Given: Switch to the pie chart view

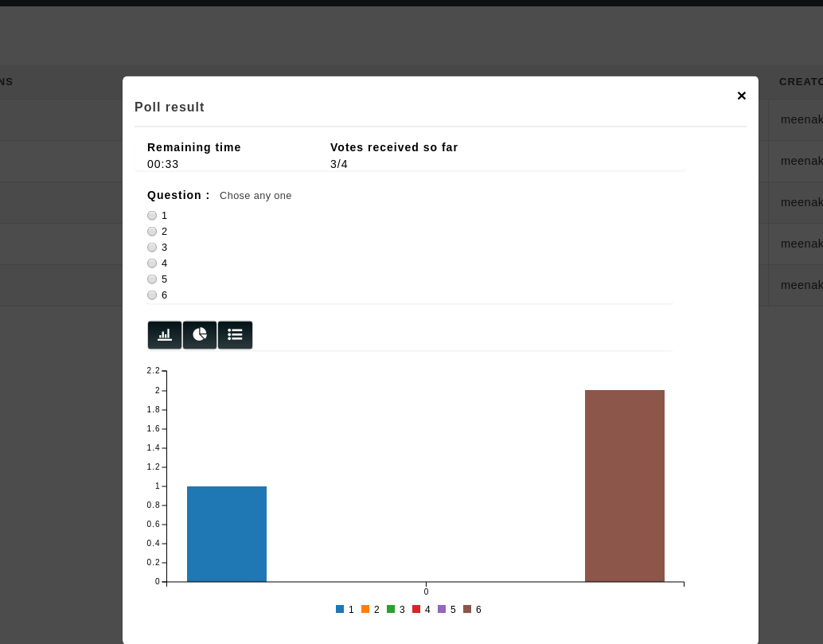Looking at the screenshot, I should [200, 335].
